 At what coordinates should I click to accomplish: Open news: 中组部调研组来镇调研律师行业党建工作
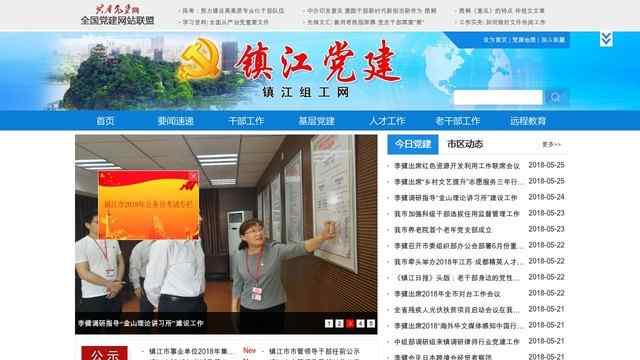pos(456,342)
